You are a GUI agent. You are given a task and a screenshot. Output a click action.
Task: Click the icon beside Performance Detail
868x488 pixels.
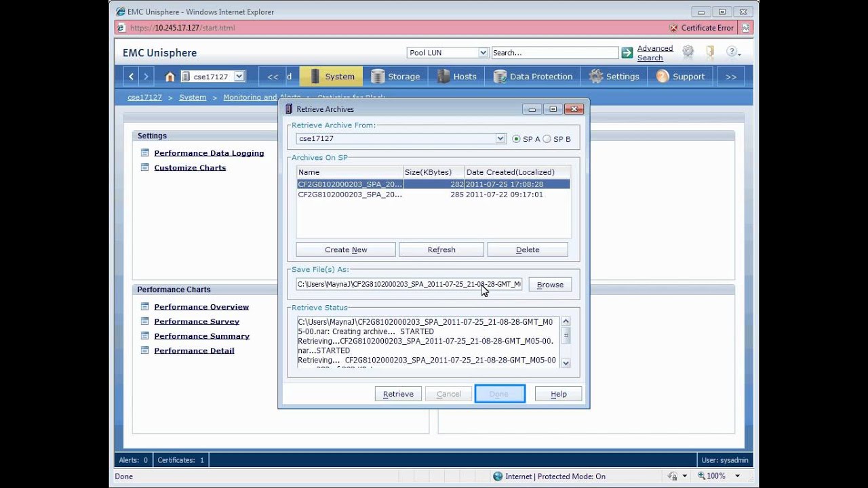(x=144, y=350)
